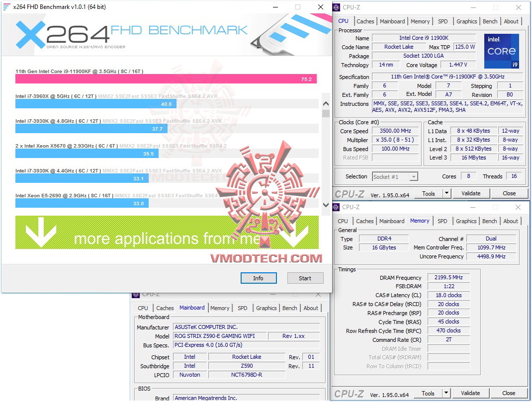Open Graphics tab in top CPU-Z window
This screenshot has height=402, width=532.
(x=466, y=21)
